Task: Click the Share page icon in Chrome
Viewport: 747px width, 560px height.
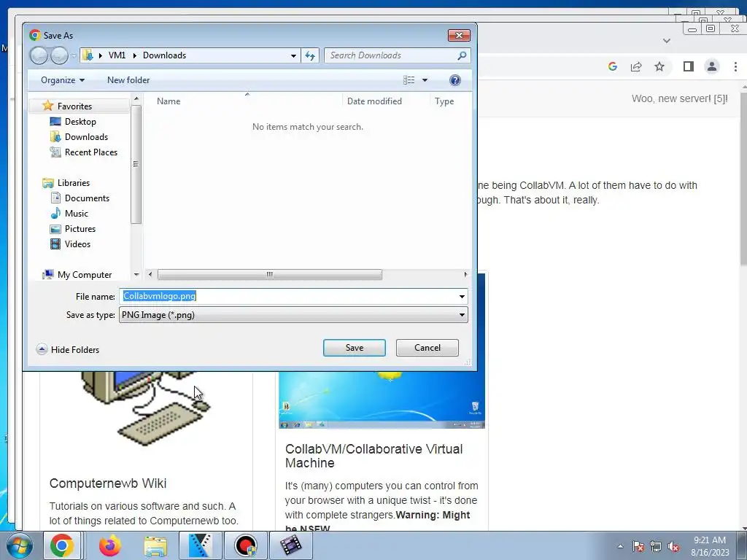Action: [x=636, y=66]
